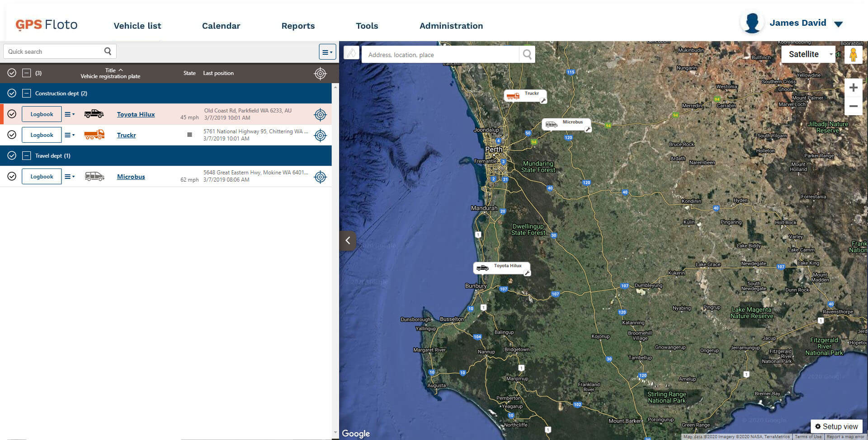Click the vehicle list vertical scrollbar
Viewport: 868px width, 440px height.
point(335,257)
